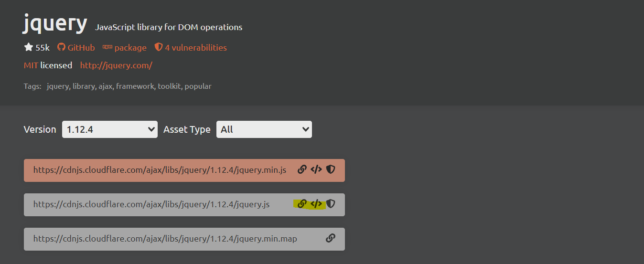Copy URL icon for jquery.min.map row
The height and width of the screenshot is (264, 644).
point(331,238)
